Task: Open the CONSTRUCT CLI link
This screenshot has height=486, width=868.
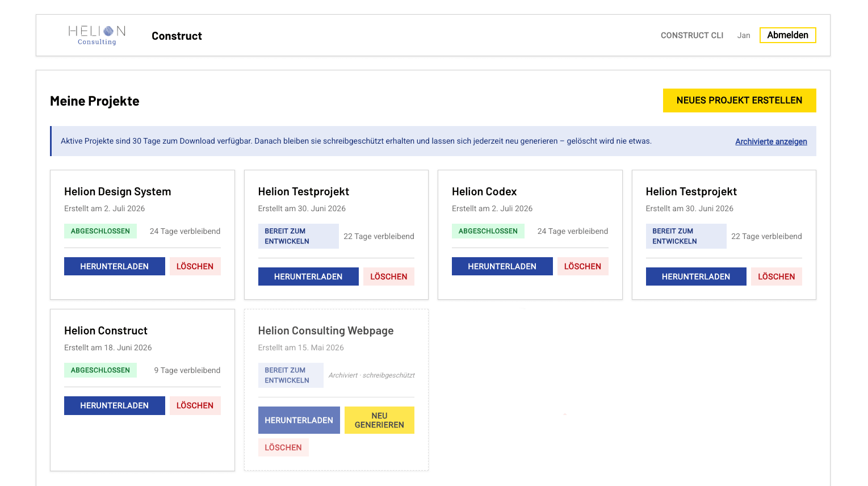Action: point(692,35)
